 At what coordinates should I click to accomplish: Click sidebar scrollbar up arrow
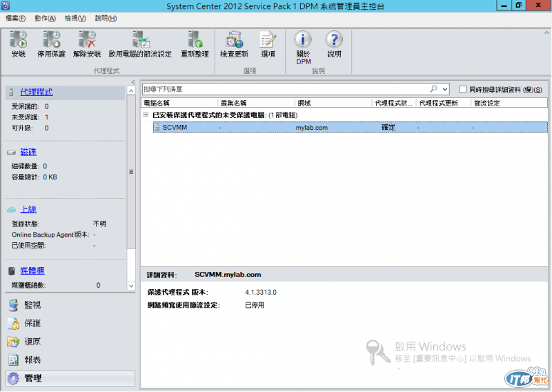131,90
